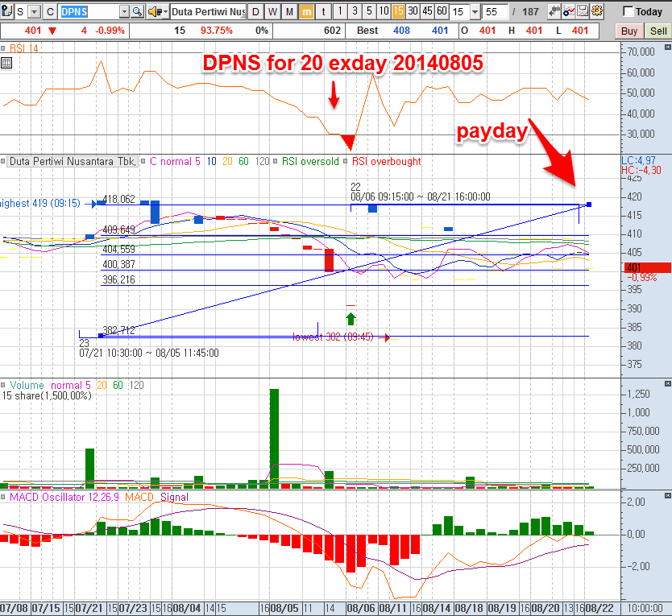Image resolution: width=672 pixels, height=616 pixels.
Task: Click the 'highest 419 (09:15)' label
Action: 40,204
